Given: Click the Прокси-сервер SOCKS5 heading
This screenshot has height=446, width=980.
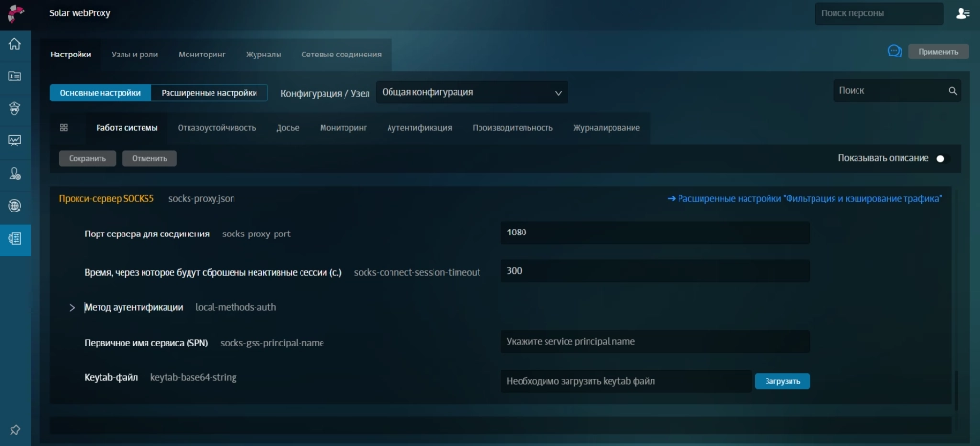Looking at the screenshot, I should [x=106, y=199].
